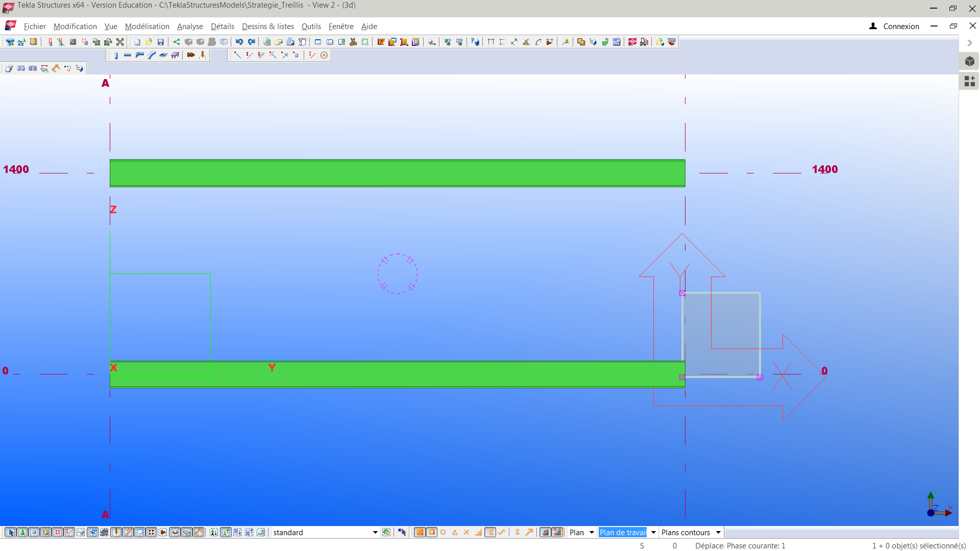
Task: Click the Undo arrow icon
Action: point(239,42)
